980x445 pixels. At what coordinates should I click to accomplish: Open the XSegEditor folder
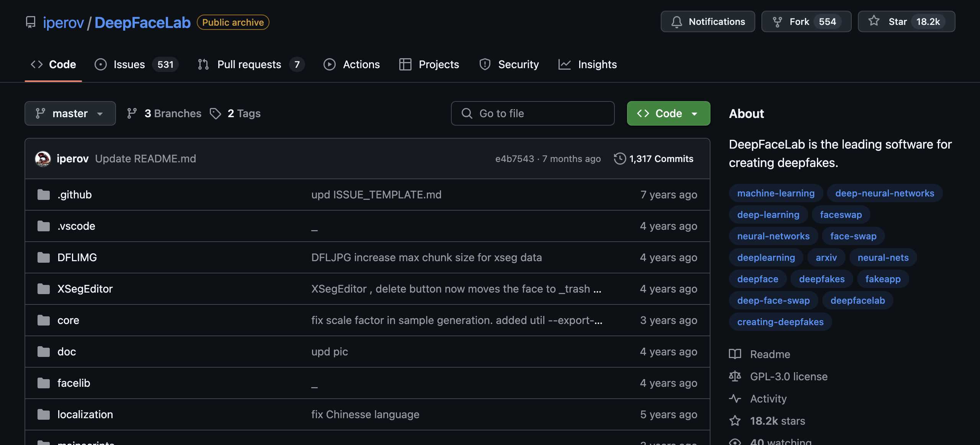coord(85,289)
